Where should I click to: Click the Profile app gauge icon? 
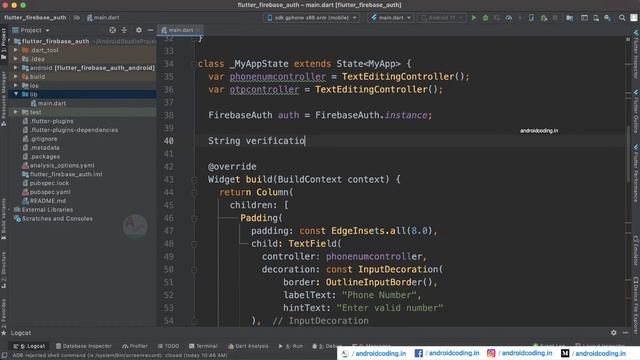click(x=509, y=18)
